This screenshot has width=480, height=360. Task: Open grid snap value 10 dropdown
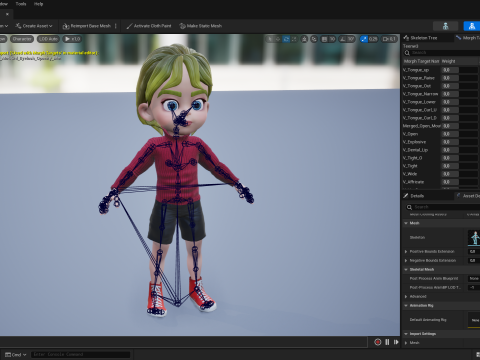[x=332, y=39]
